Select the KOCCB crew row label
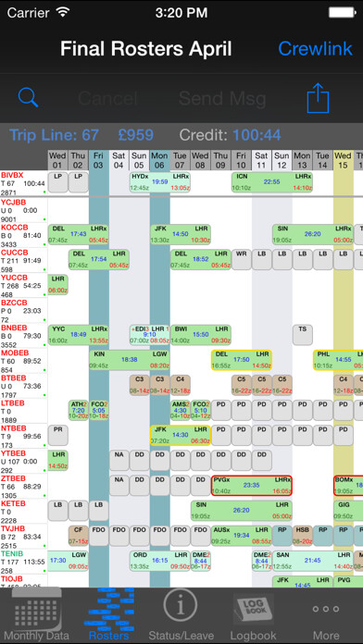 pyautogui.click(x=23, y=236)
